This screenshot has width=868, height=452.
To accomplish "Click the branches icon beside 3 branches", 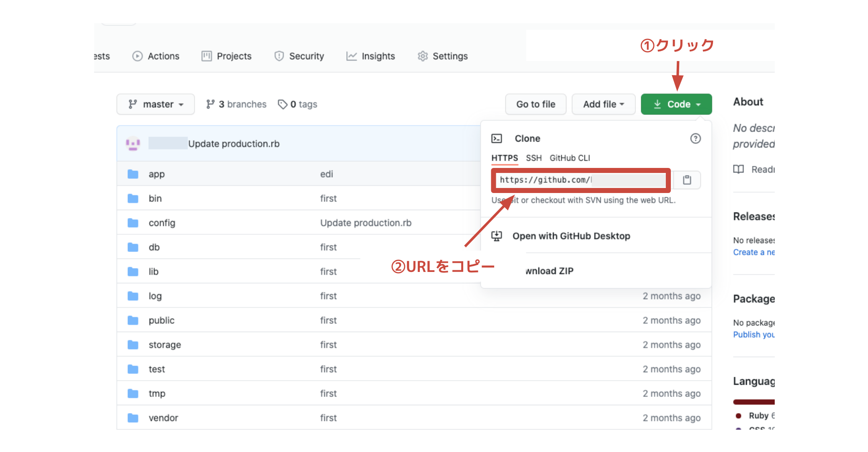I will coord(210,104).
